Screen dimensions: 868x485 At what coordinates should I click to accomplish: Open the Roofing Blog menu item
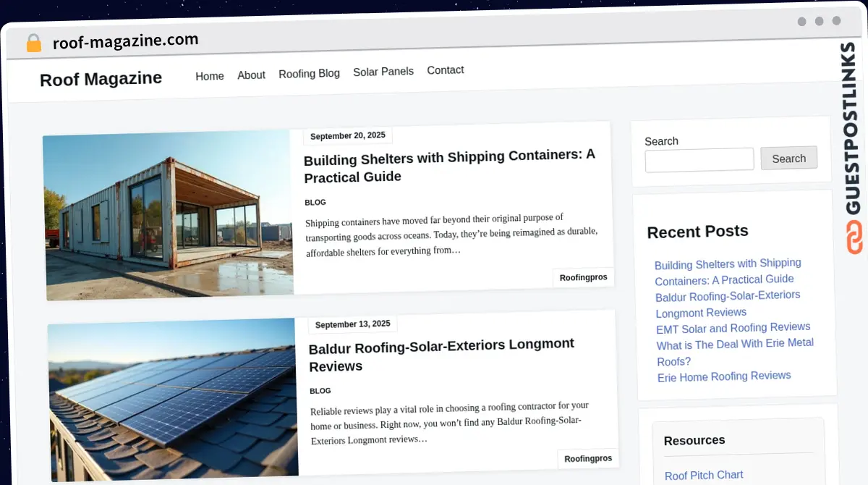tap(309, 73)
